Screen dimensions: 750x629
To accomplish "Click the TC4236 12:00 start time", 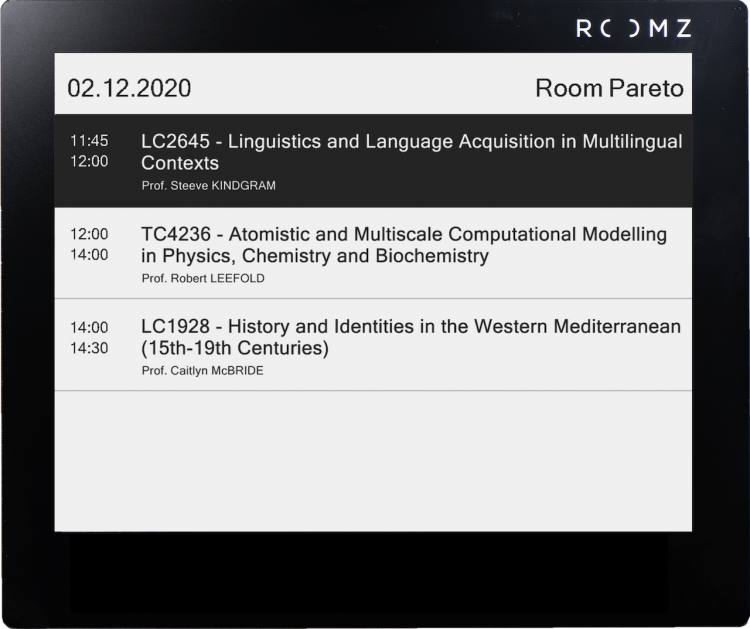I will click(89, 234).
